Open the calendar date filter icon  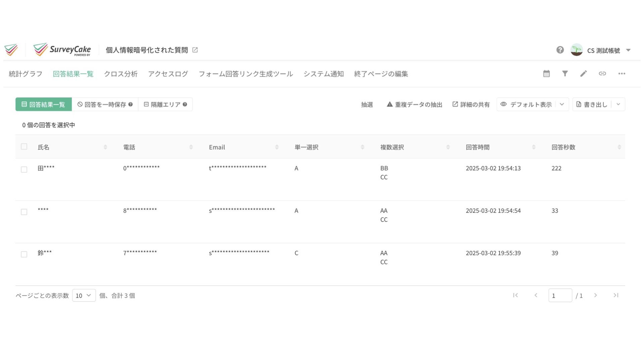[546, 73]
